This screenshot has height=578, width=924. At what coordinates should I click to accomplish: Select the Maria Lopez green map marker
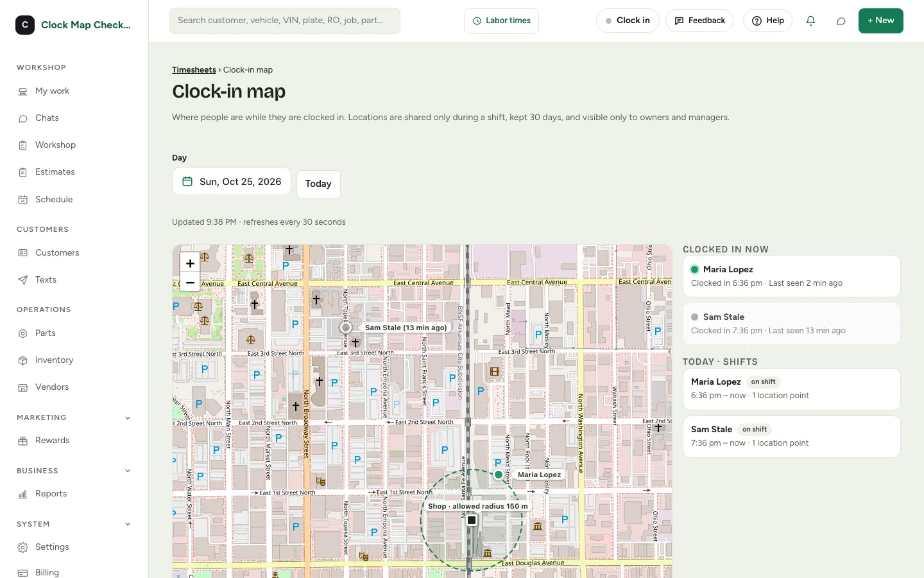pyautogui.click(x=499, y=475)
